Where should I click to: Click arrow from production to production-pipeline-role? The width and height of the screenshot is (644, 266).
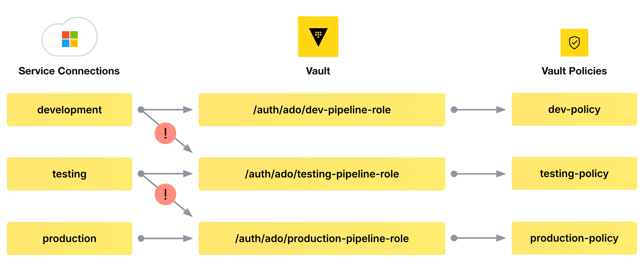166,238
